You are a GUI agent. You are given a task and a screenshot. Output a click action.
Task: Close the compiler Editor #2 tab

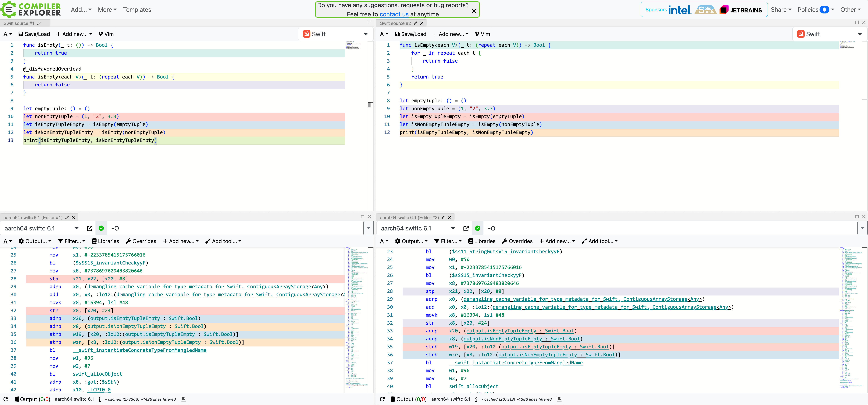click(450, 218)
